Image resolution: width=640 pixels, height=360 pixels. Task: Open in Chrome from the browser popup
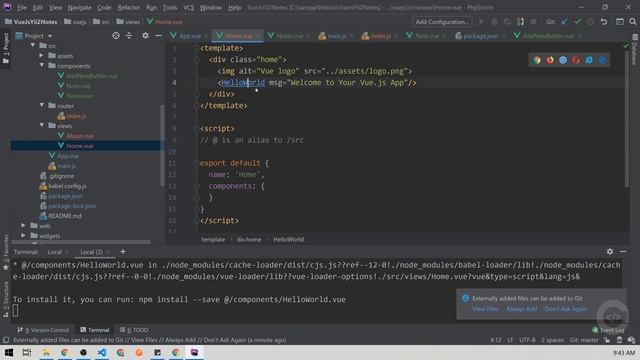537,60
